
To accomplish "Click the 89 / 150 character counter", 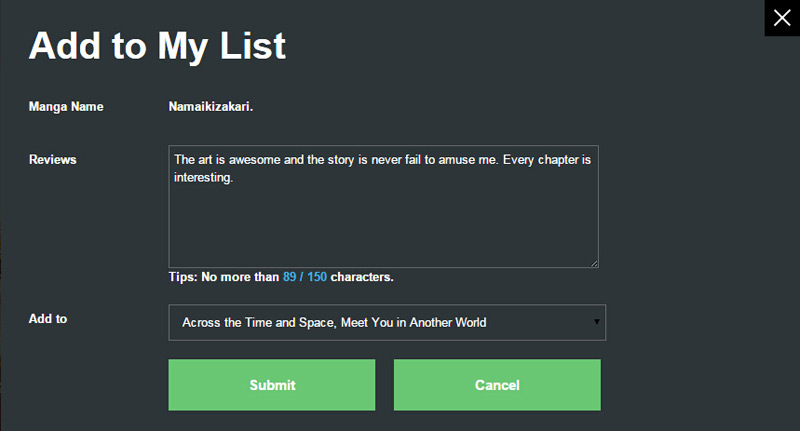I will click(x=305, y=277).
